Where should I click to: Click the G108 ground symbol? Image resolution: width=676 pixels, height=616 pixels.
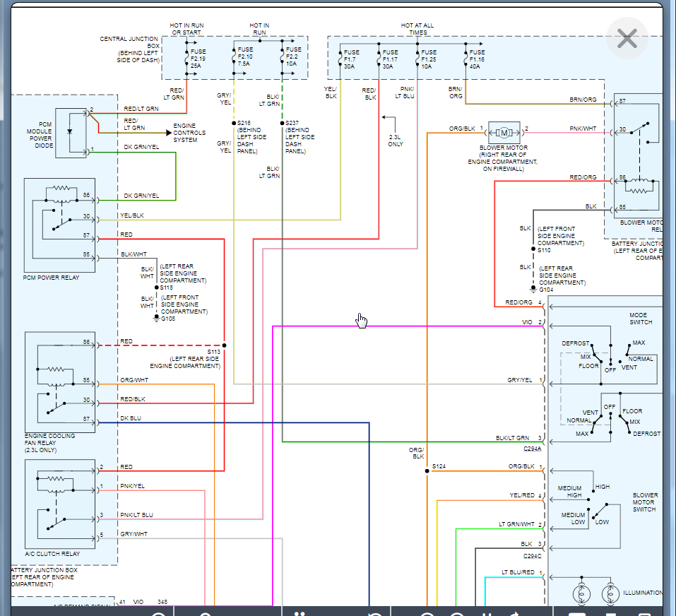157,318
